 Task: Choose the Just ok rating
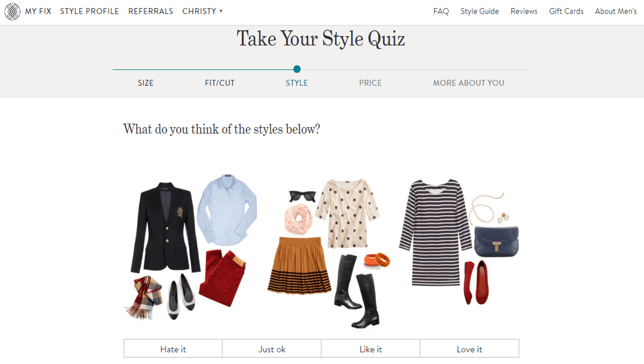coord(272,349)
